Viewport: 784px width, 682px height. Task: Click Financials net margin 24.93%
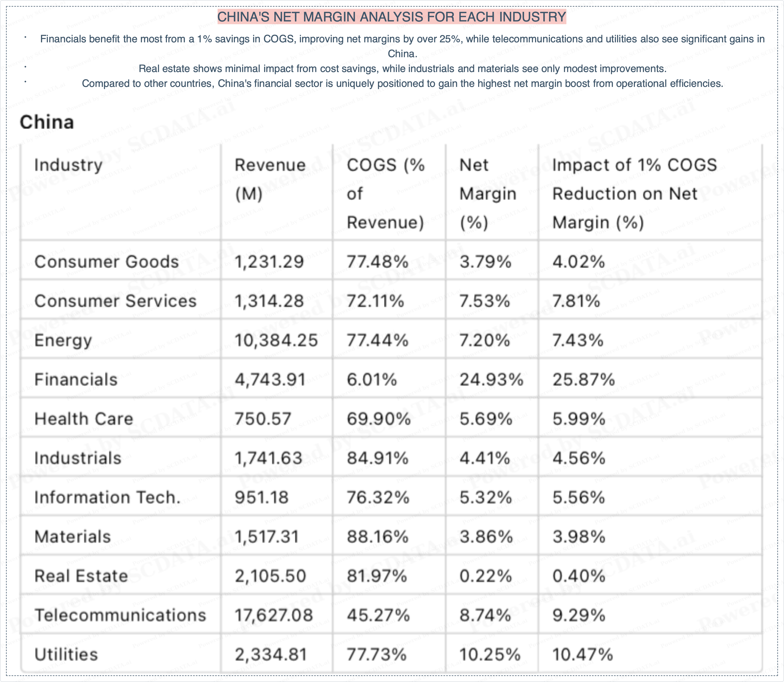491,380
